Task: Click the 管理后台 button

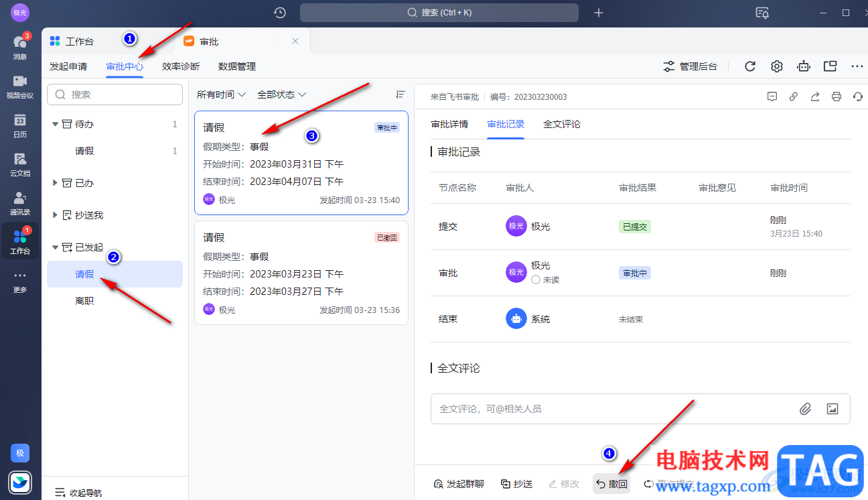Action: coord(690,66)
